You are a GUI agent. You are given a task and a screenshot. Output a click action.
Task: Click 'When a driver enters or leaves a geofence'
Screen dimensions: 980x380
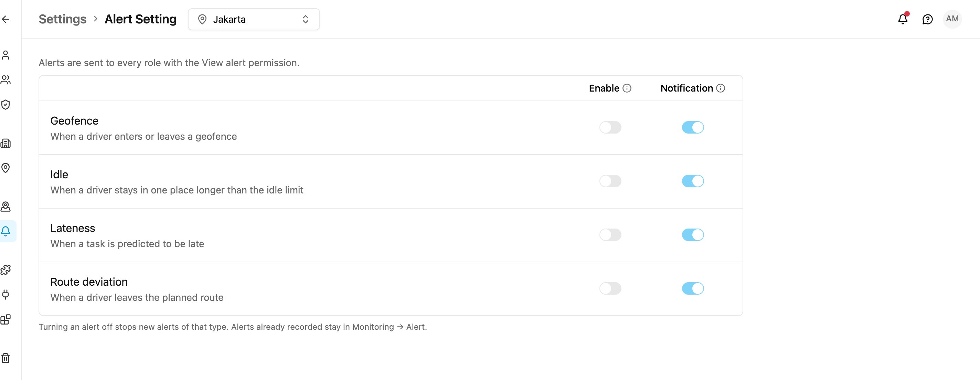[x=144, y=137]
